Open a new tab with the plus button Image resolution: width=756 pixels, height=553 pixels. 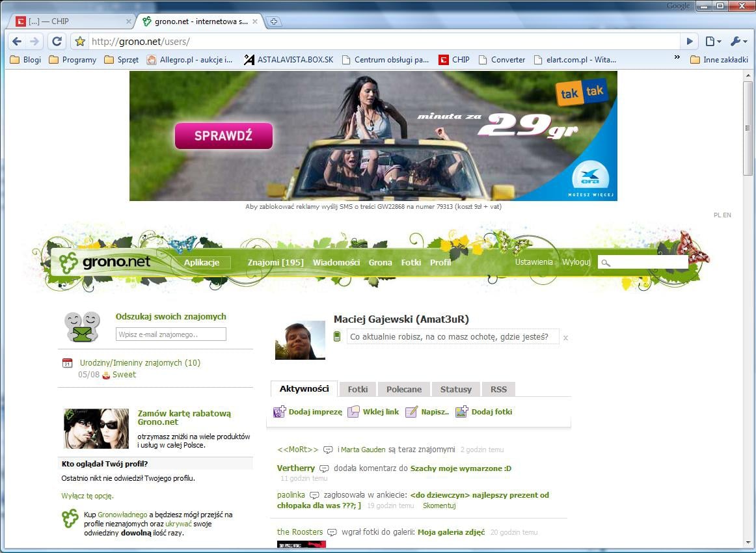point(274,21)
